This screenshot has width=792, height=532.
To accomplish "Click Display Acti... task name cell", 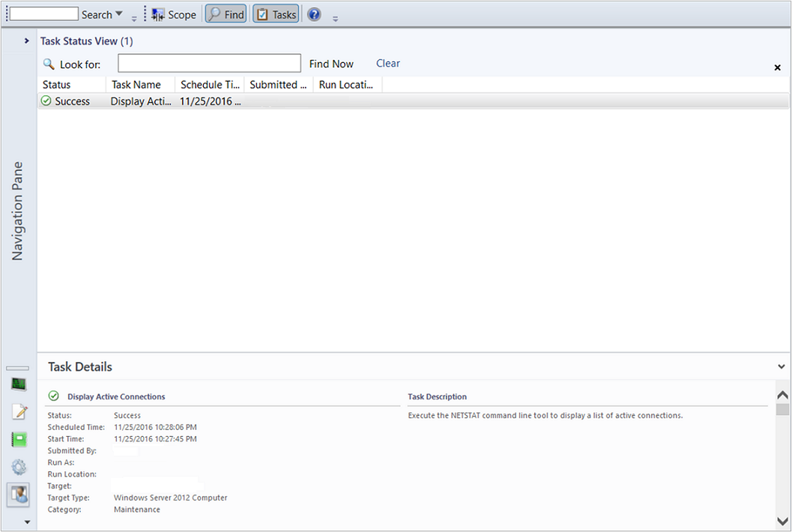I will point(141,101).
